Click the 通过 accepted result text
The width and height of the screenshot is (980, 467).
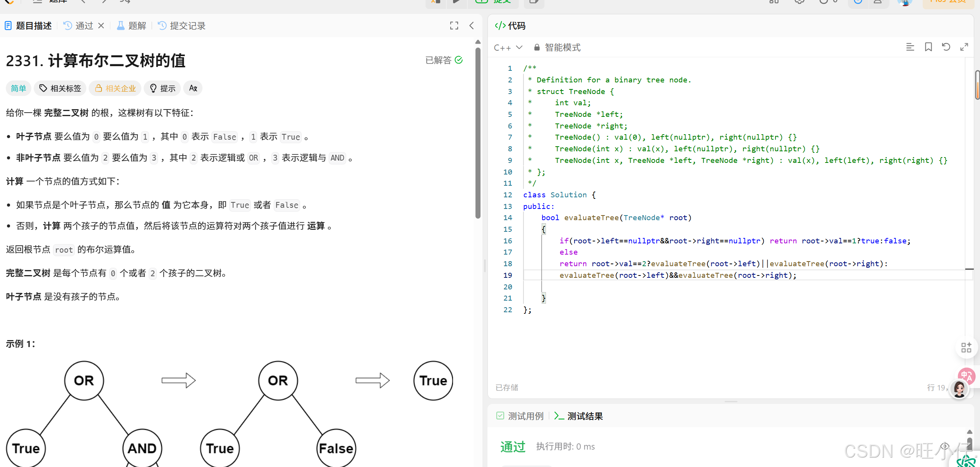click(513, 447)
